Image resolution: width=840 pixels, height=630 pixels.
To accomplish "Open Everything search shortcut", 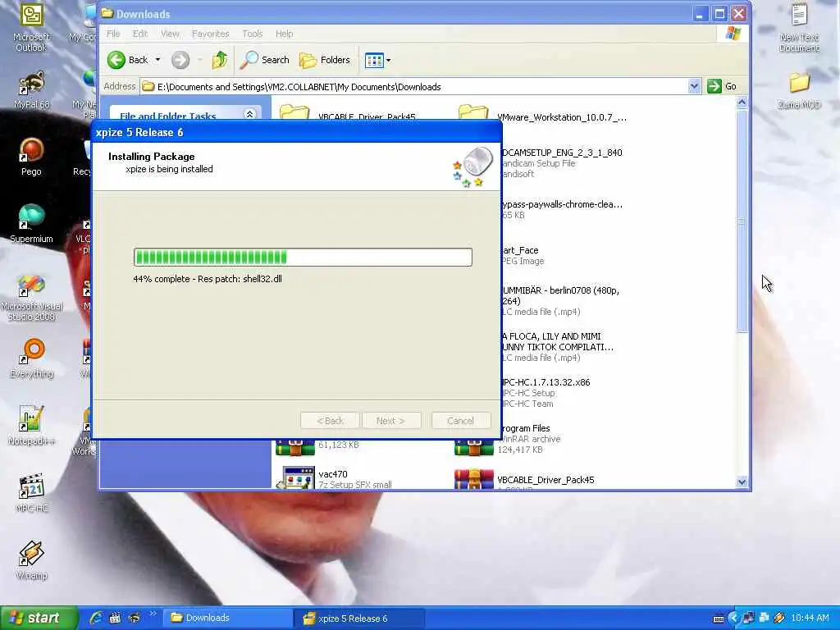I will click(31, 358).
